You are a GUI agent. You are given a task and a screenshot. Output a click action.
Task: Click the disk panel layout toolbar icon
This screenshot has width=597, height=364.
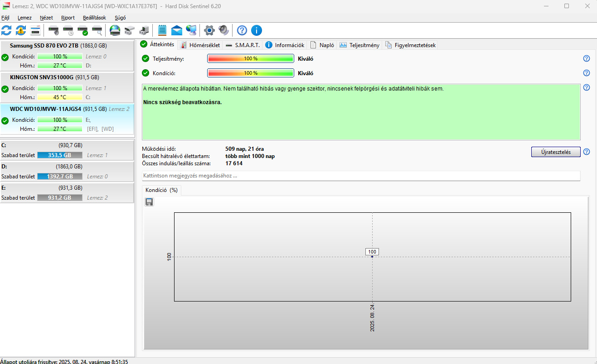[35, 30]
